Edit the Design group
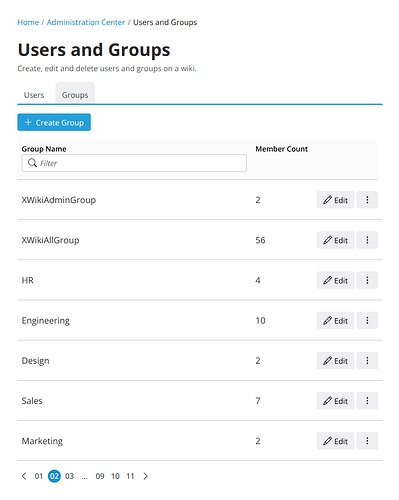 coord(335,360)
